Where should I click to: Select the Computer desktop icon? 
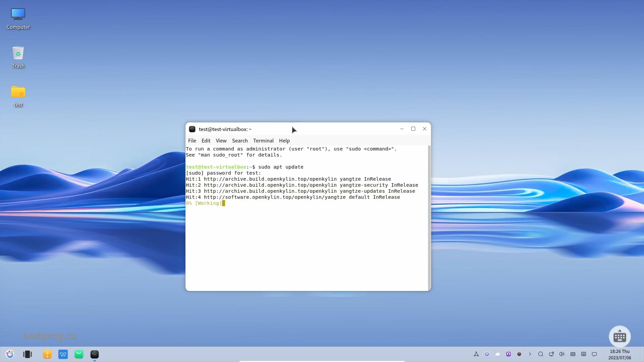coord(18,19)
